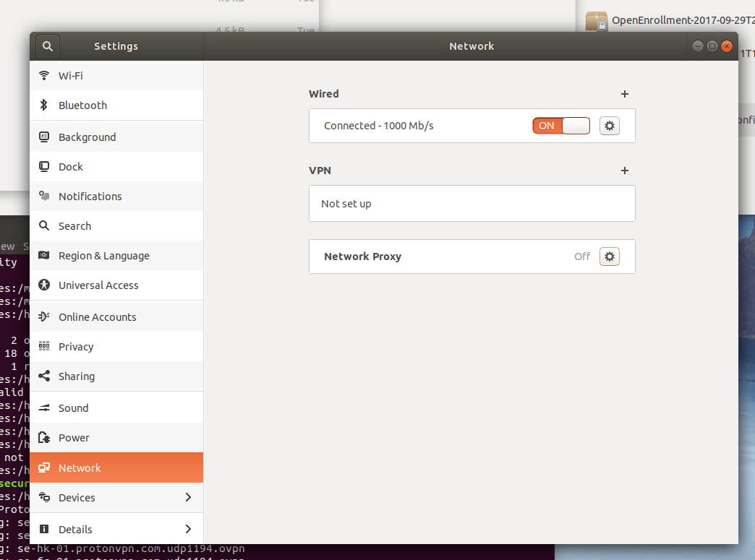Turn off the wired connection toggle
This screenshot has height=560, width=755.
click(560, 125)
